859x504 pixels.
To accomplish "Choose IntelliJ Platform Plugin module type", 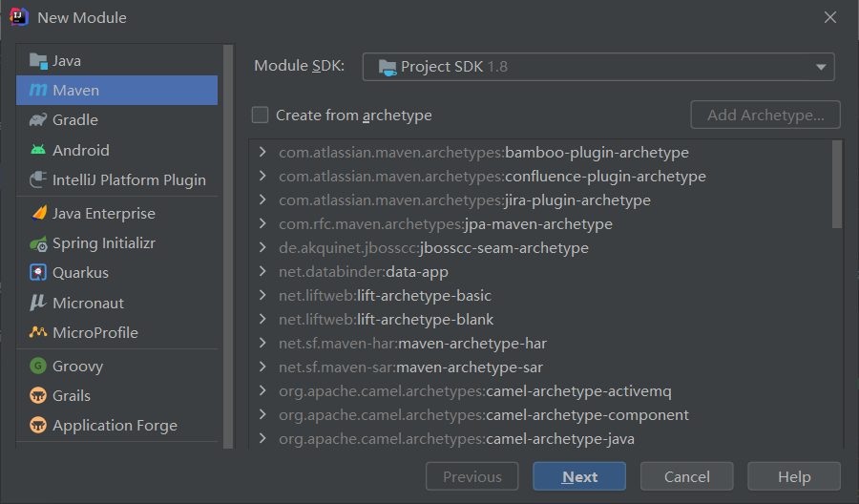I will 117,179.
